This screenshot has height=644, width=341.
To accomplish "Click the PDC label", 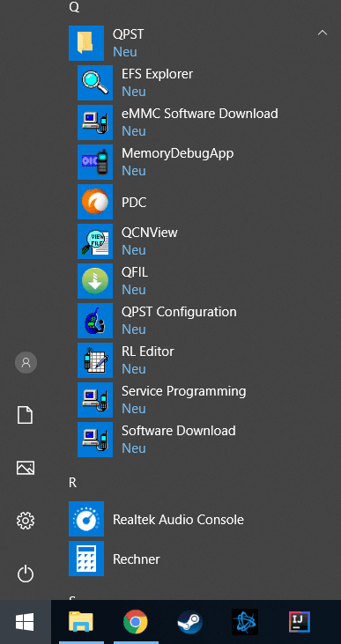I will pos(134,202).
